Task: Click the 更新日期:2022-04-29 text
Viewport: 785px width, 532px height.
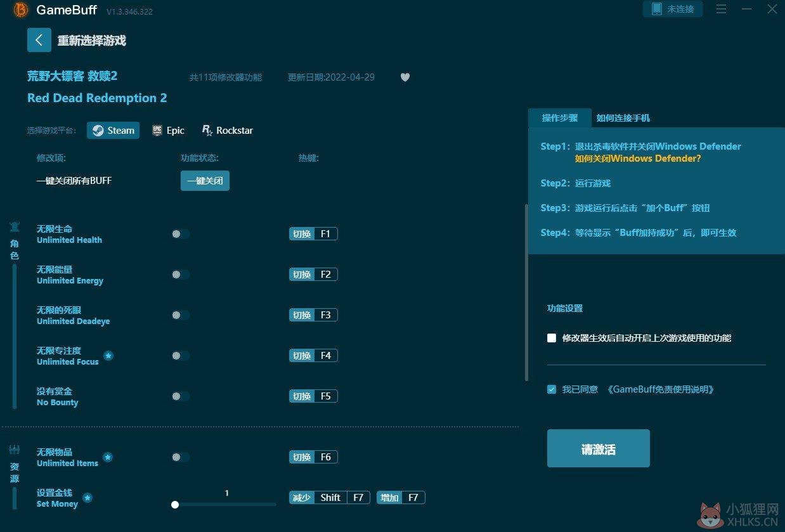Action: click(331, 77)
